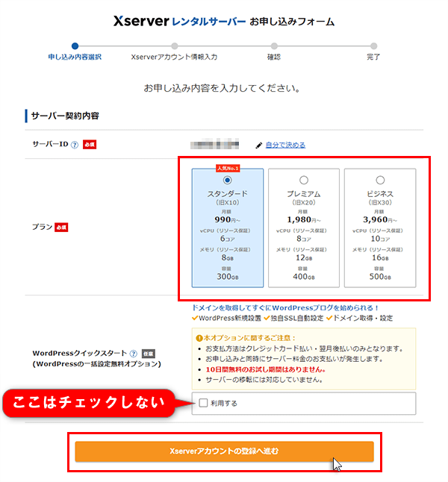Select the ビジネス plan radio button
This screenshot has width=448, height=482.
click(380, 180)
